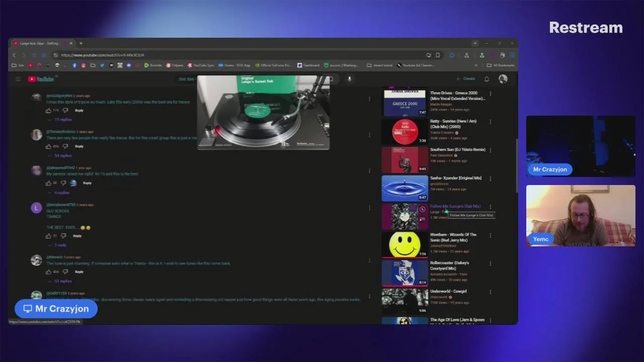Open Westbam Wizards Of The Sonic thumbnail

tap(405, 244)
